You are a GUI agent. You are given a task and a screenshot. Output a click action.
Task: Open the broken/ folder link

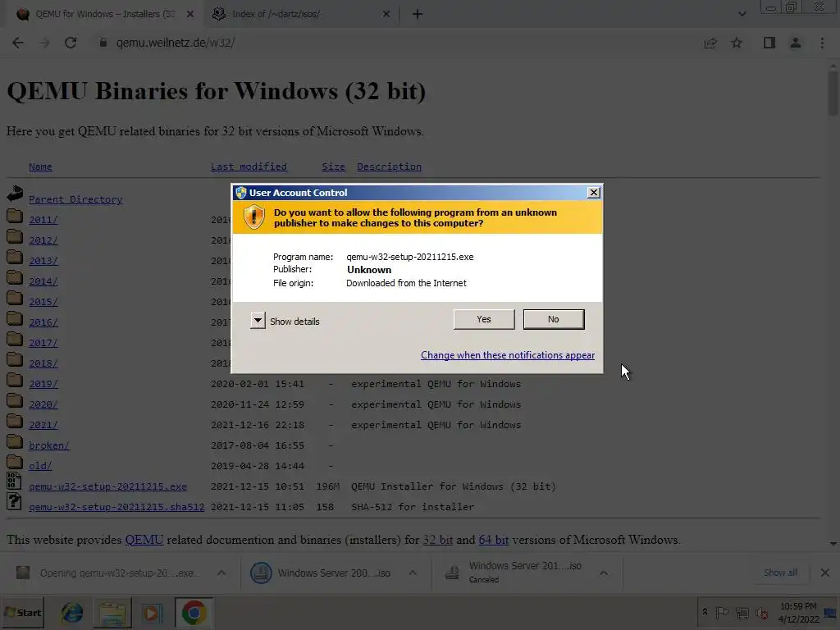pos(48,445)
